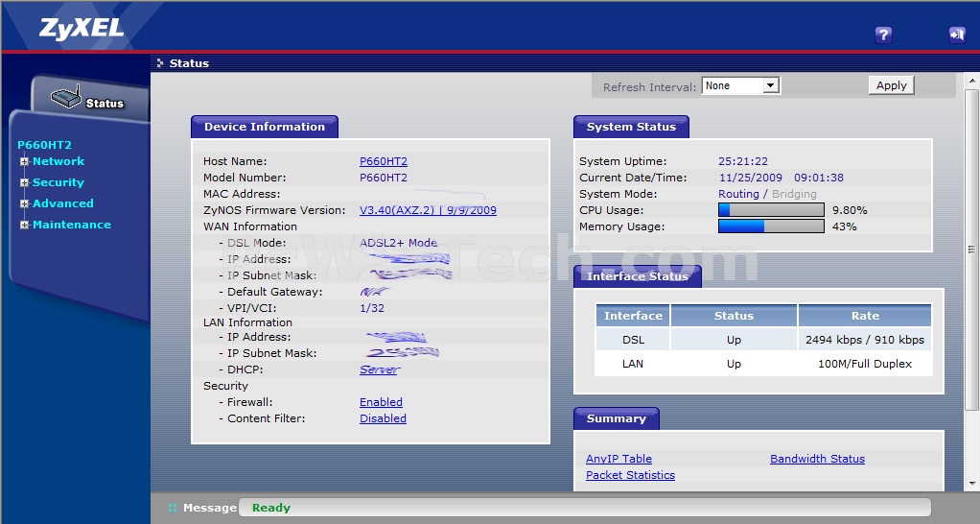The image size is (980, 524).
Task: Select the Interface Status tab header
Action: [x=638, y=276]
